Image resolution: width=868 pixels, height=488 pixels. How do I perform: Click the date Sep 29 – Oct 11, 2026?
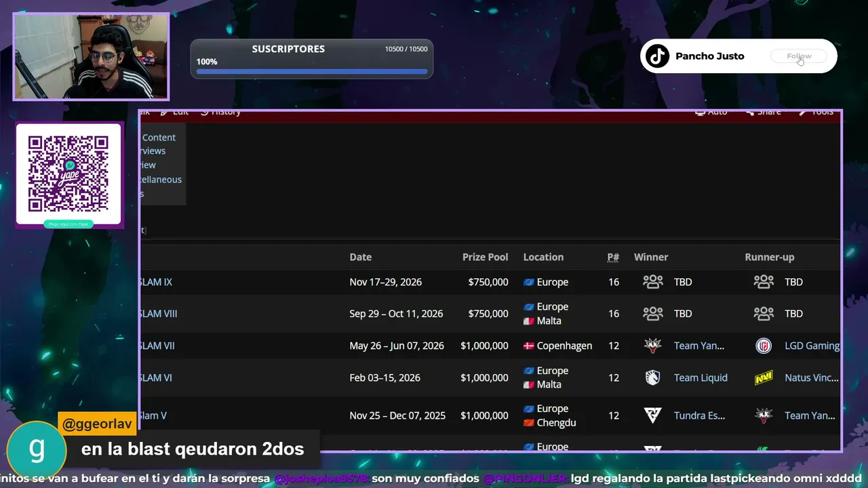[396, 314]
